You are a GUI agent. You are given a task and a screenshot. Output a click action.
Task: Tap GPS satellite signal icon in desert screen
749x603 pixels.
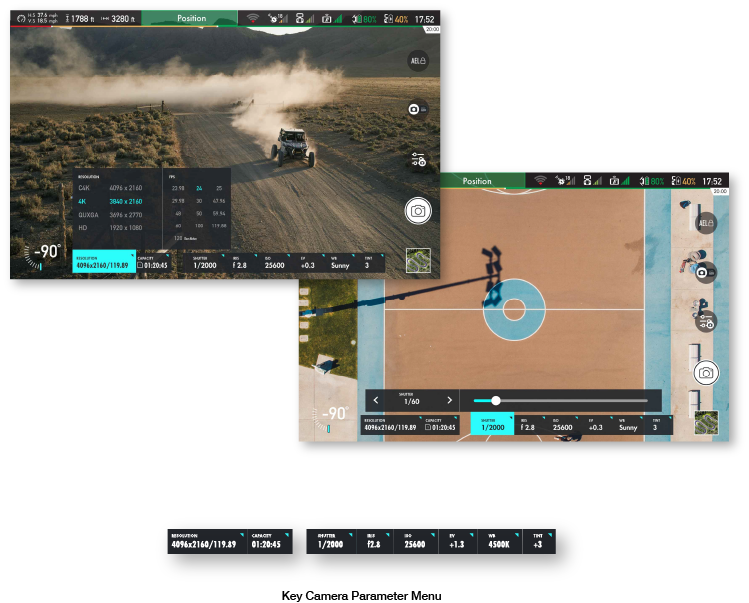(278, 19)
